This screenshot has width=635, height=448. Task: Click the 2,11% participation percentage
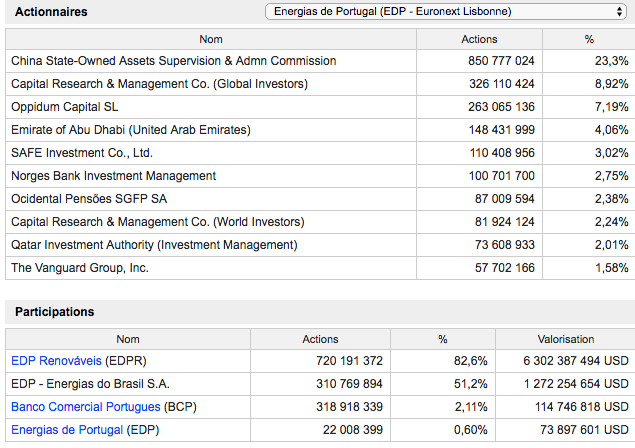click(471, 407)
